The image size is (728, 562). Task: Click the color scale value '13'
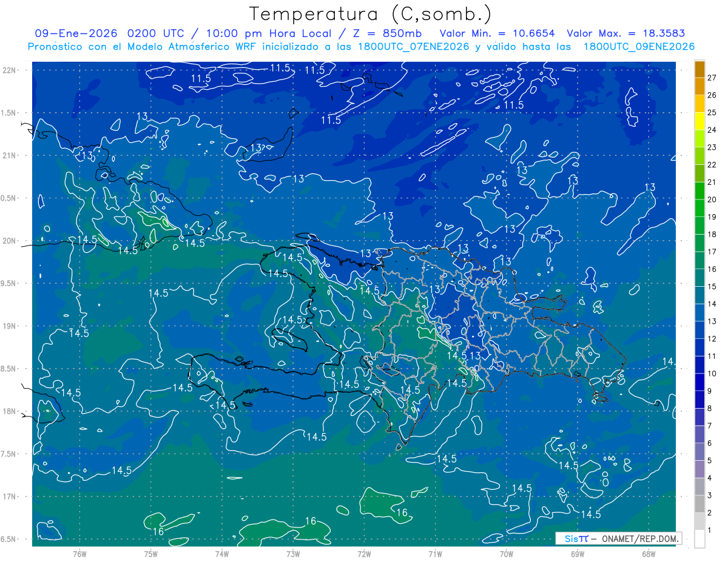click(713, 321)
